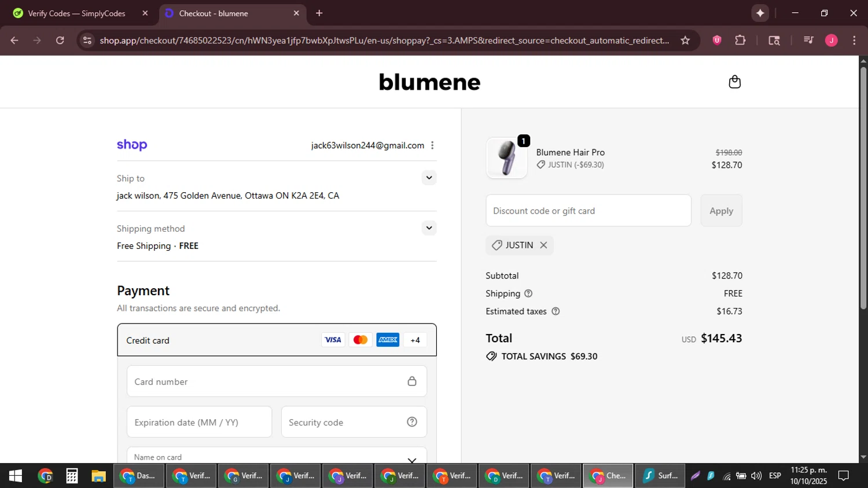Open the Chrome profile avatar J
The width and height of the screenshot is (868, 488).
[x=832, y=40]
